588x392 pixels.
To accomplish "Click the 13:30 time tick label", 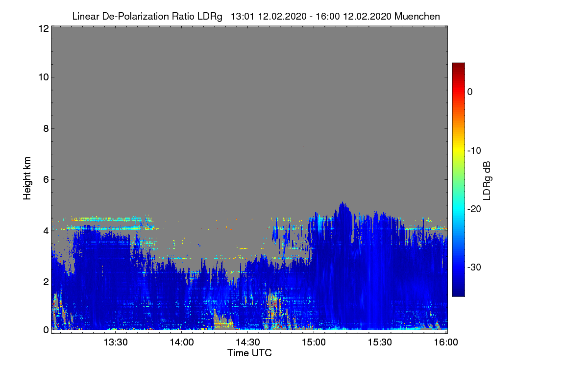I will pos(115,343).
